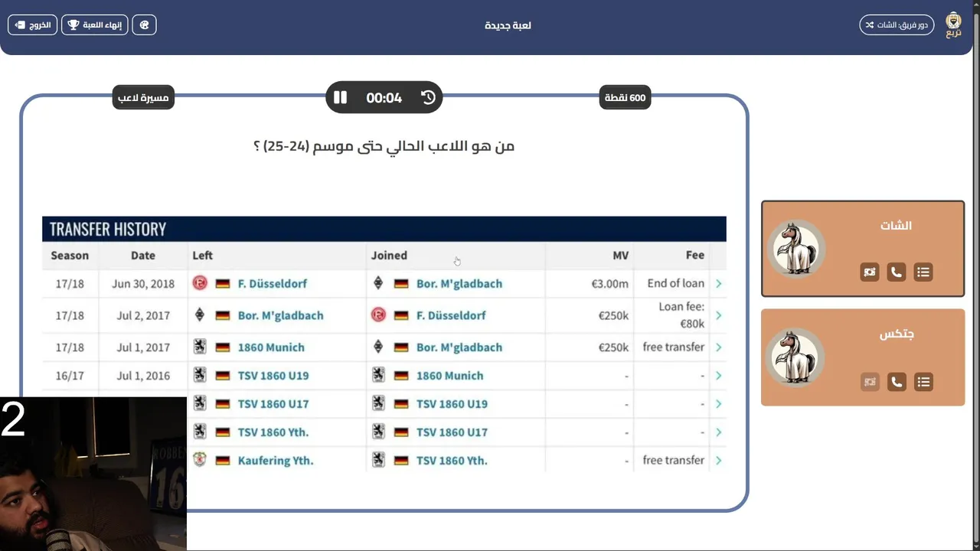Image resolution: width=980 pixels, height=551 pixels.
Task: Click the MV column header
Action: tap(620, 256)
